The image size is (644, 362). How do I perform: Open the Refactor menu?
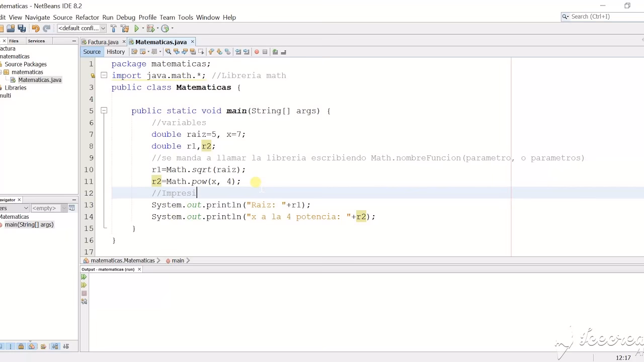pyautogui.click(x=87, y=17)
